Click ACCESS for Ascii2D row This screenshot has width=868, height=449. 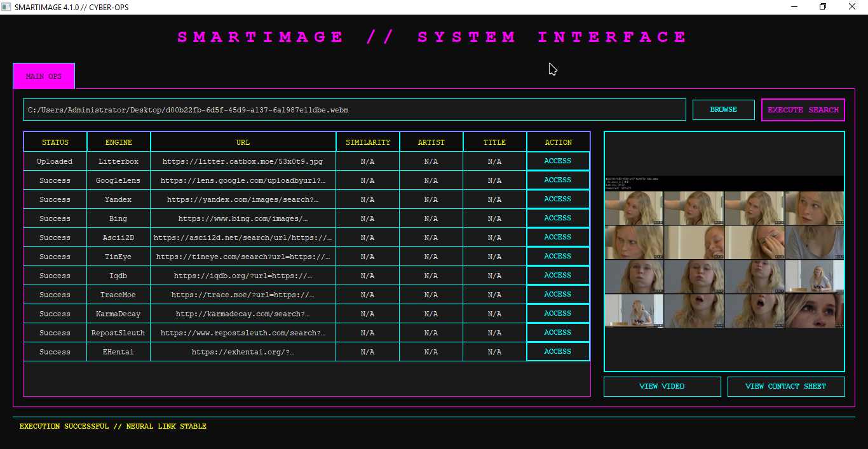[x=558, y=238]
